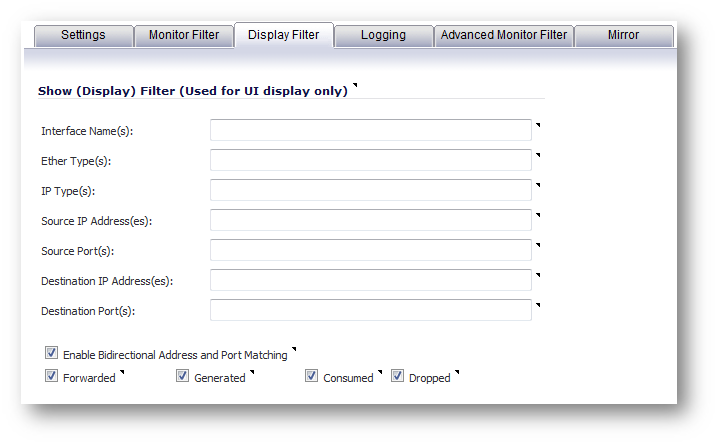Click tooltip triangle after Show (Display) Filter heading
719x446 pixels.
coord(354,87)
